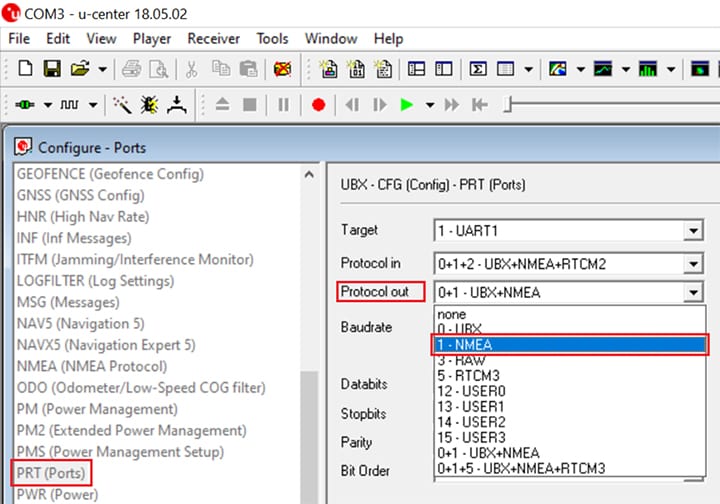Open the File menu
720x504 pixels.
(19, 39)
